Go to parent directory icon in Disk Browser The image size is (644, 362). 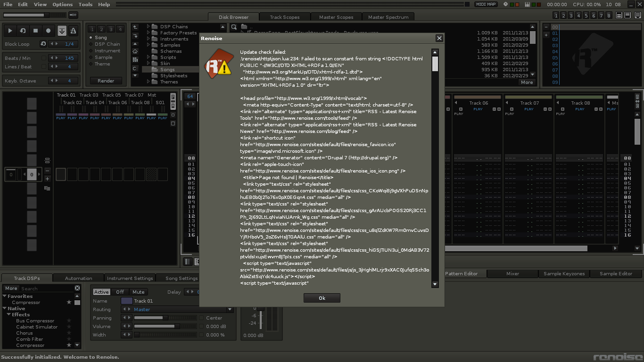click(x=135, y=27)
